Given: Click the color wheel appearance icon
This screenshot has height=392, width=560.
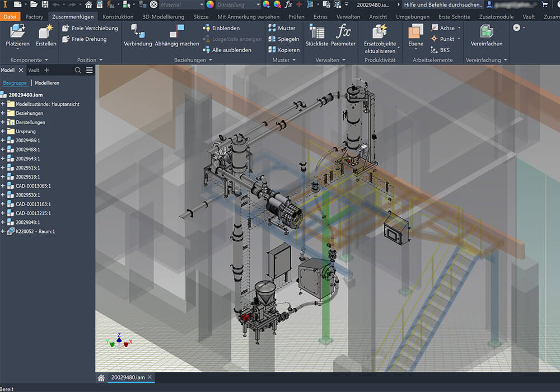Looking at the screenshot, I should [210, 4].
